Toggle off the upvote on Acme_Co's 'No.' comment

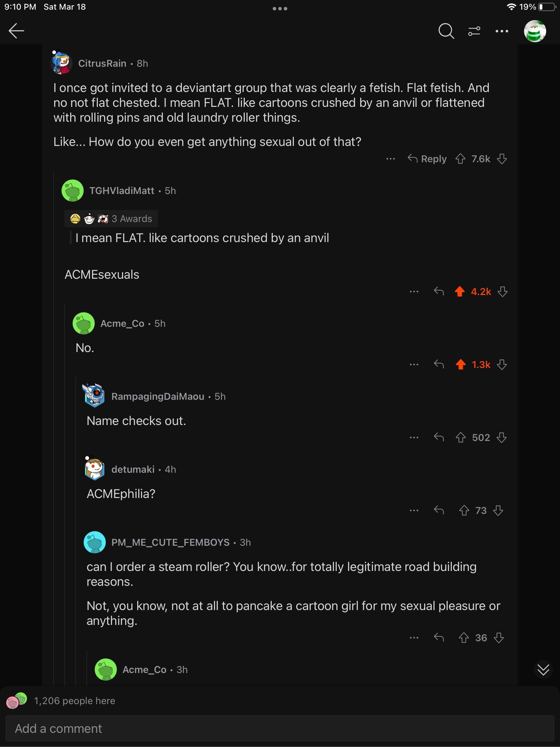tap(460, 364)
